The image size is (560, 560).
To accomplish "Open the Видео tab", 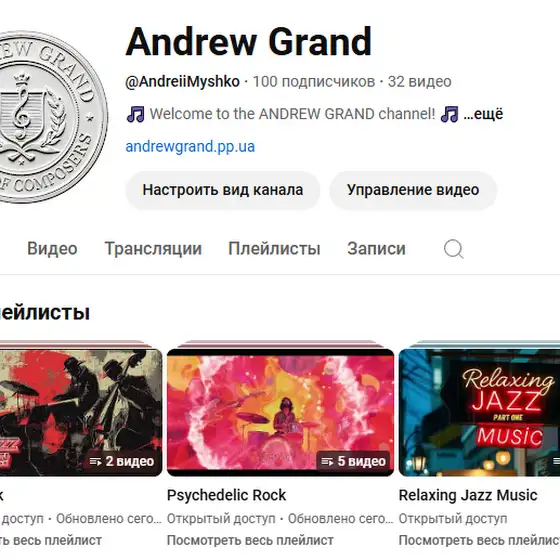I will 52,249.
